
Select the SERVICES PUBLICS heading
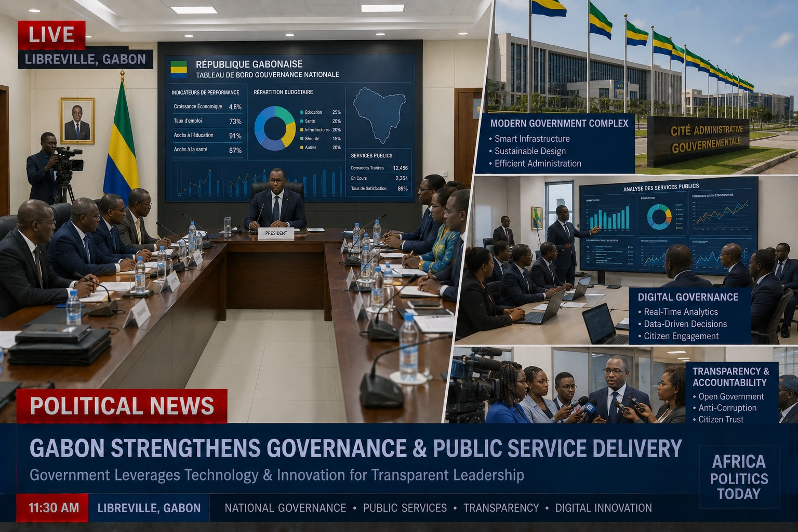(371, 156)
